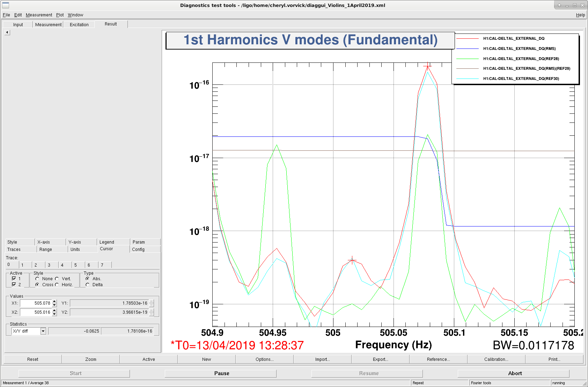Click the X1 value up spinner arrow
The image size is (588, 387).
[x=54, y=302]
